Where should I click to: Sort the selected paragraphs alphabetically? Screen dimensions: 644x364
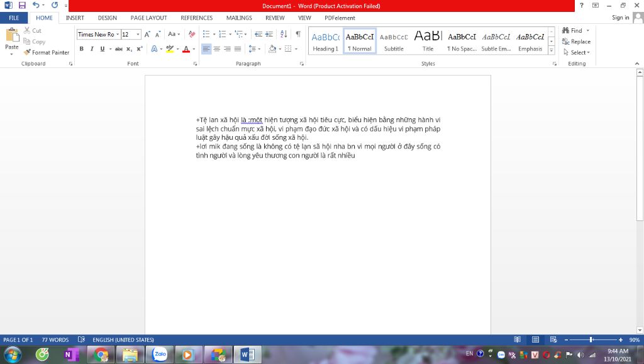pyautogui.click(x=284, y=34)
